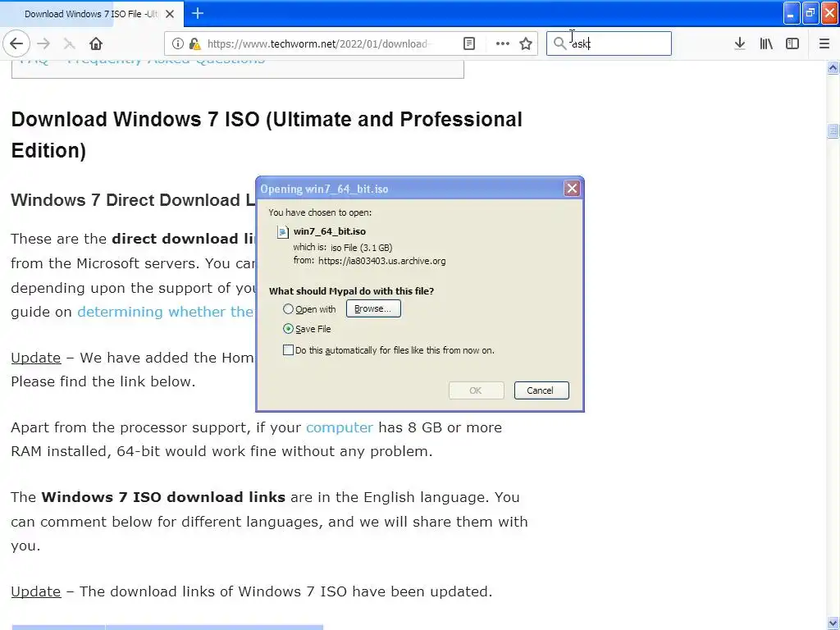Click the disabled OK button

tap(477, 390)
